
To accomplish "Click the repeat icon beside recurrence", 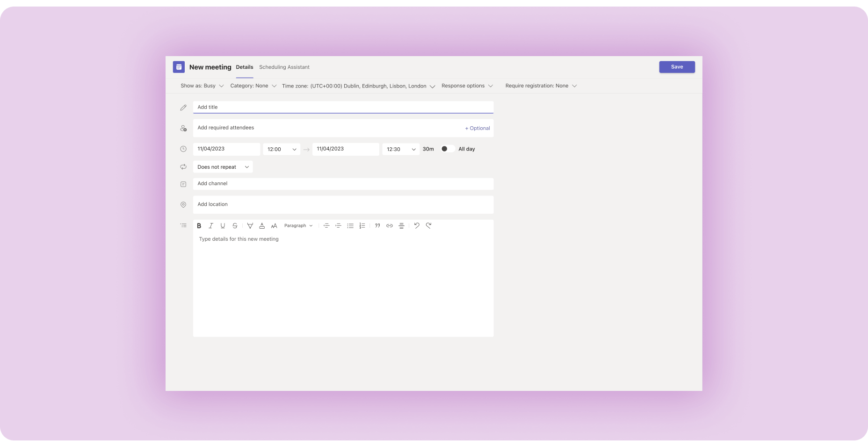I will click(x=183, y=167).
